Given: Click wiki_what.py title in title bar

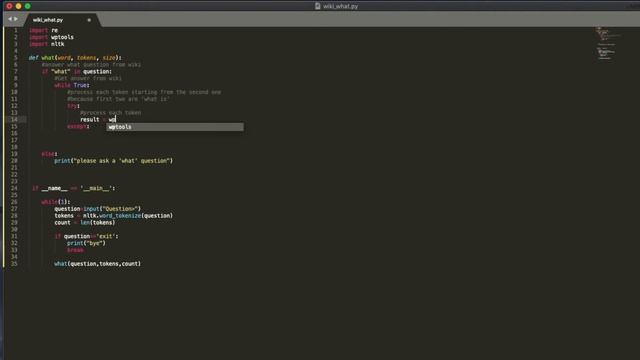Looking at the screenshot, I should (x=340, y=6).
